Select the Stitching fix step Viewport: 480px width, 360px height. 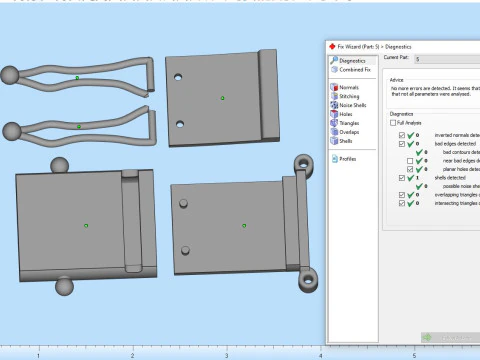(x=345, y=96)
